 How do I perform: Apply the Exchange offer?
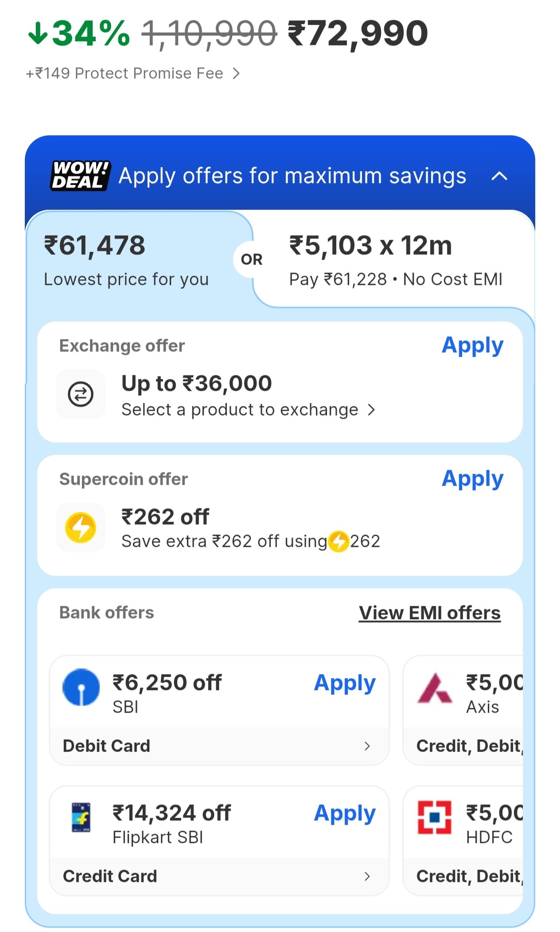click(x=472, y=346)
